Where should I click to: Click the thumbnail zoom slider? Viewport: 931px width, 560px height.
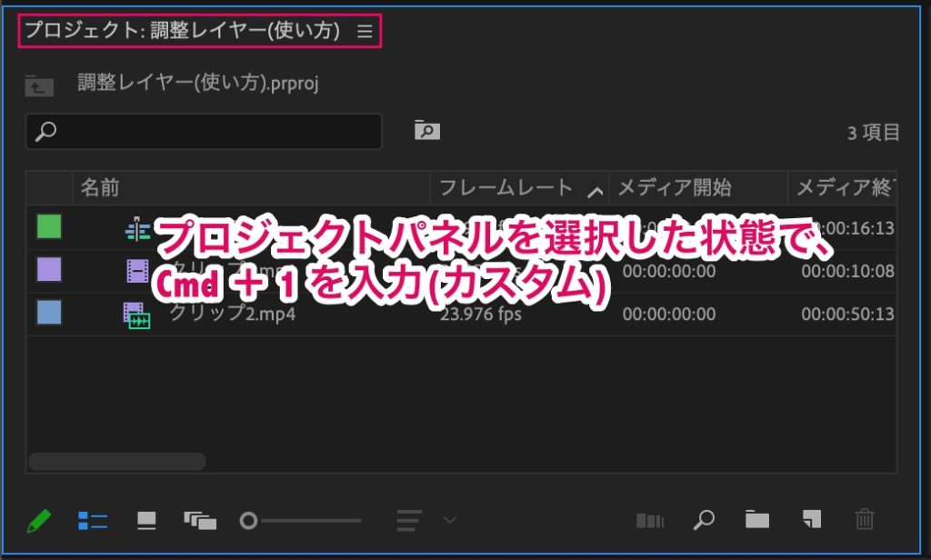click(x=300, y=521)
